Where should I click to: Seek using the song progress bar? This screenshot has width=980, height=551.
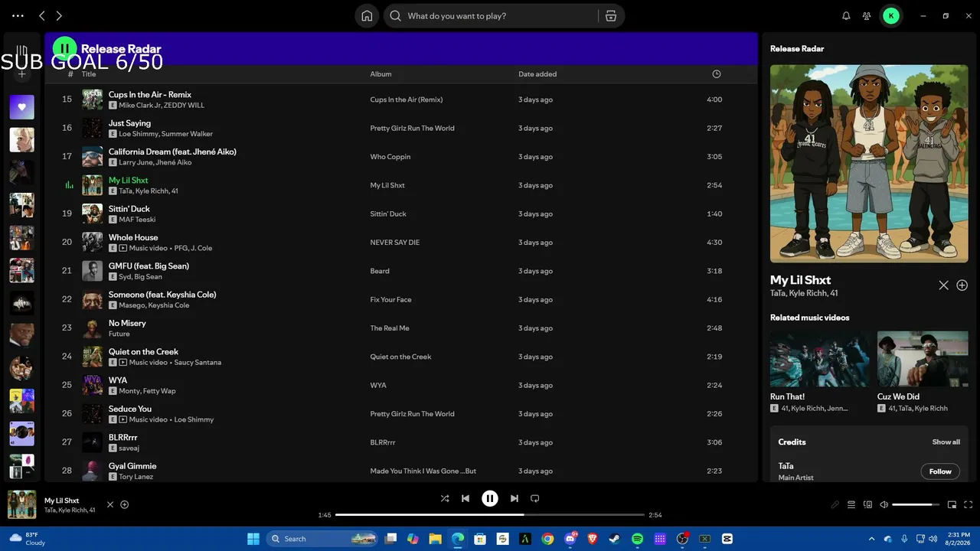(490, 515)
